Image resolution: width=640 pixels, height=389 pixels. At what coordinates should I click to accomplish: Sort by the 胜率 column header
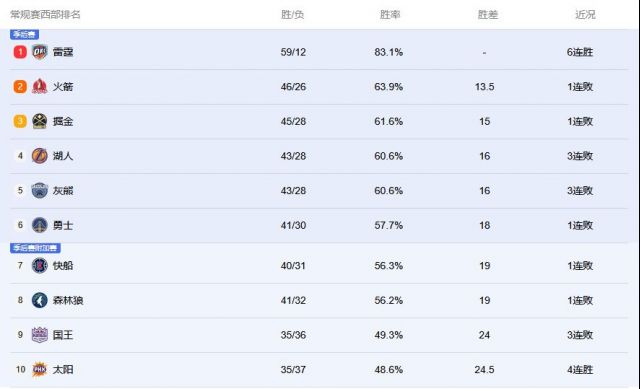(x=390, y=15)
